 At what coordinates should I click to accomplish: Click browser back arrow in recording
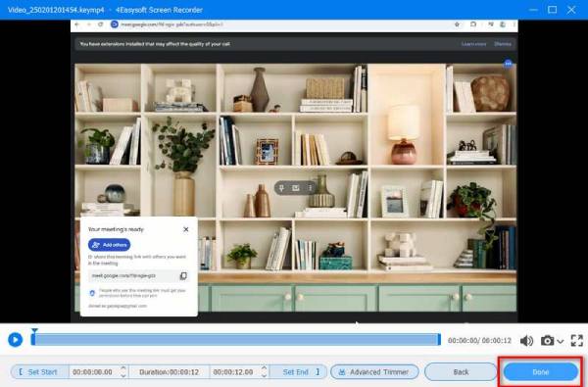[x=76, y=24]
